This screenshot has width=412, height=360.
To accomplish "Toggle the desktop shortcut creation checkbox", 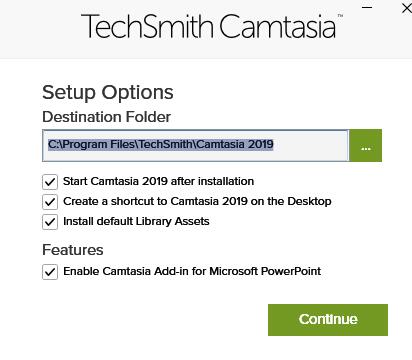I will pos(50,202).
